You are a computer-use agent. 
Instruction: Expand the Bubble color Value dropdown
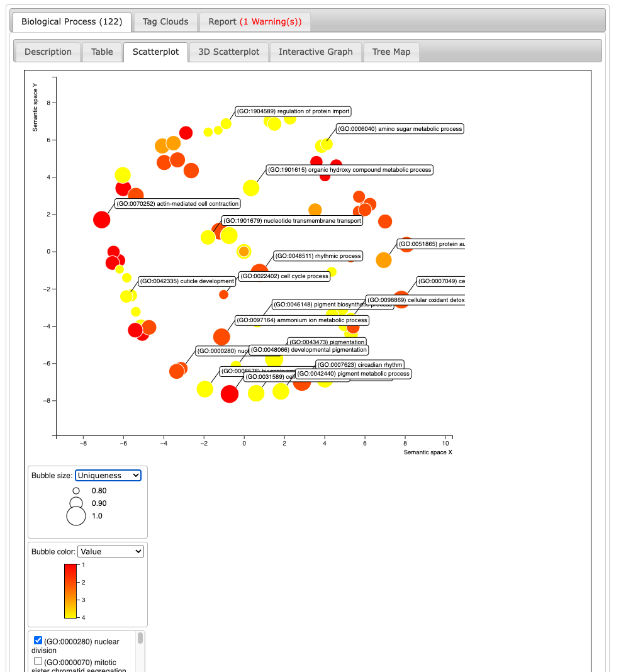pos(110,552)
